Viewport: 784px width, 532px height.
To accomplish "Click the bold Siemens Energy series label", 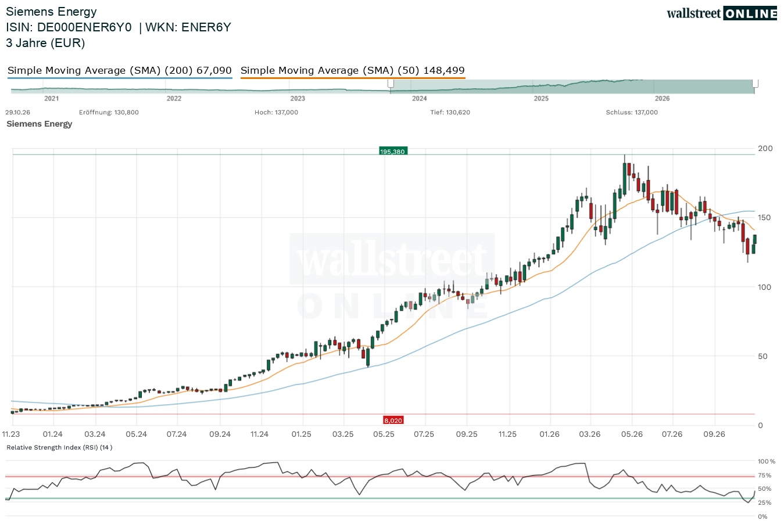I will coord(40,124).
